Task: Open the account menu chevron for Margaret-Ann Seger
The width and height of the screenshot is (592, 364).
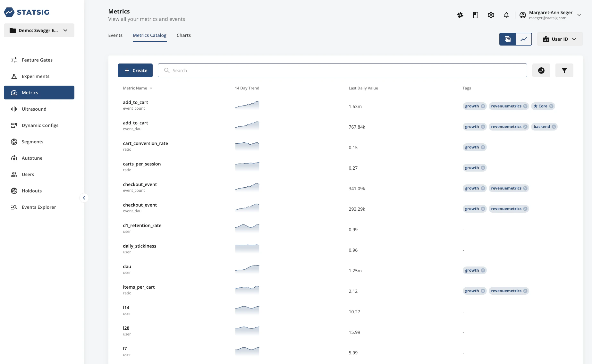Action: 579,15
